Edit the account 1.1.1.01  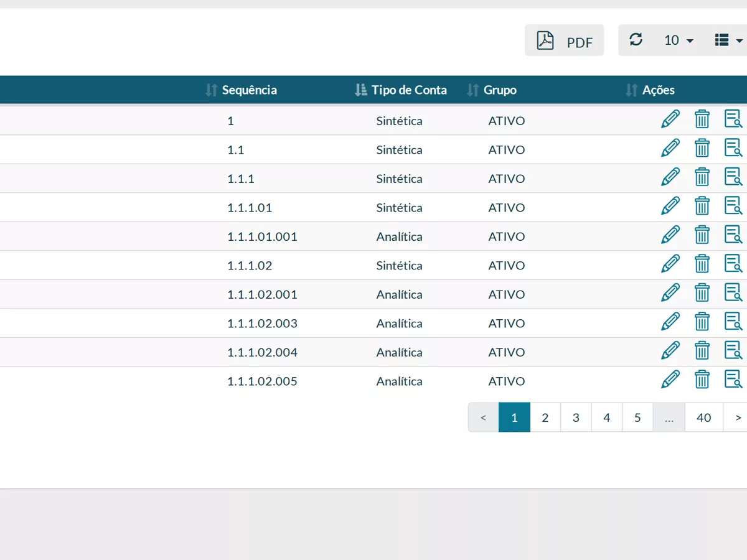[670, 206]
